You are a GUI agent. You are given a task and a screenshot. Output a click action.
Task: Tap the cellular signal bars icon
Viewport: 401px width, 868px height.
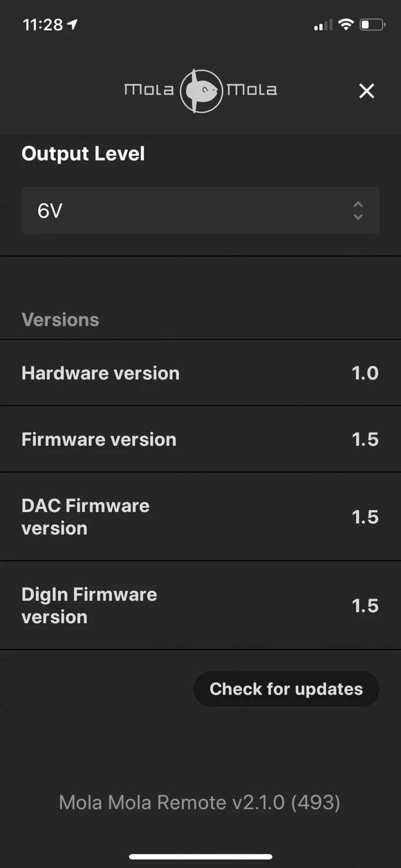323,25
